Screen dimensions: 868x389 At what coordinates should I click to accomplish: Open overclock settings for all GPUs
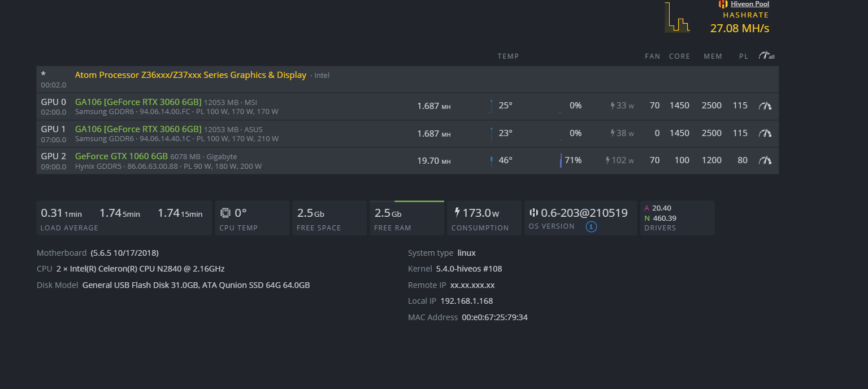pos(766,56)
